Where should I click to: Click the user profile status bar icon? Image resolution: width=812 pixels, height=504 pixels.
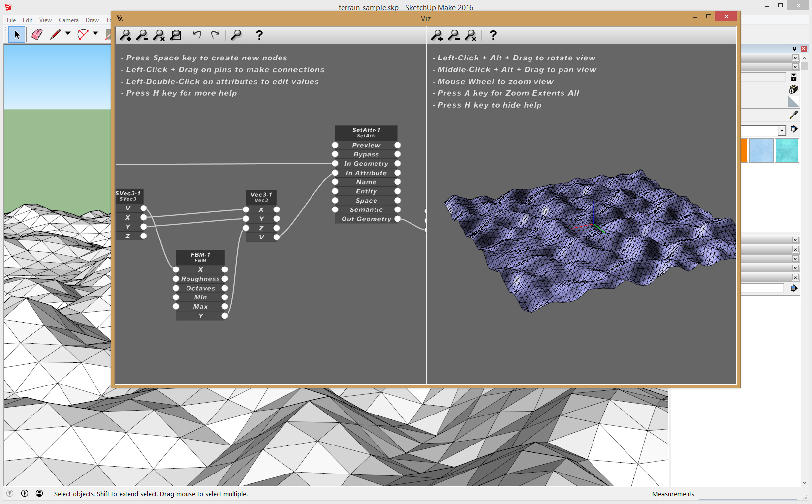[x=39, y=493]
